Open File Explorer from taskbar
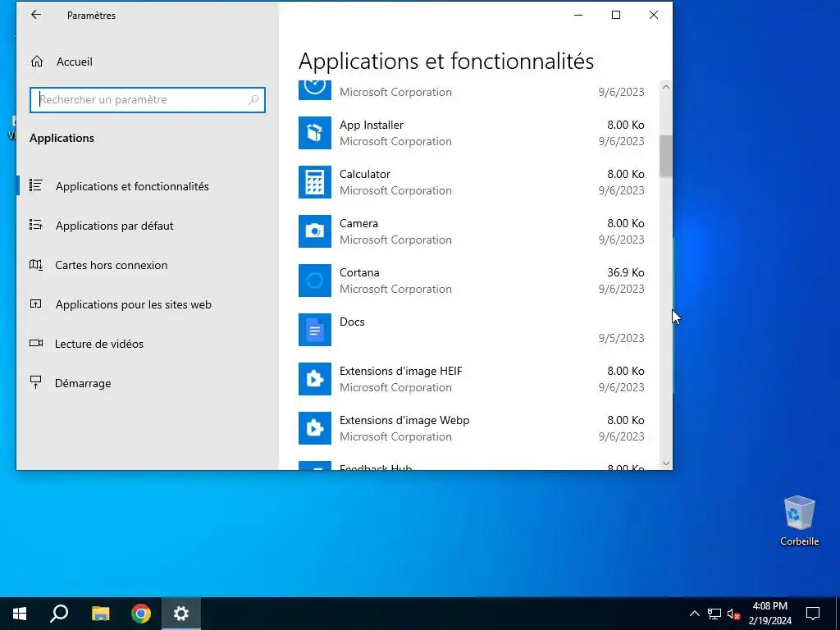Screen dimensions: 840x630 coord(100,614)
